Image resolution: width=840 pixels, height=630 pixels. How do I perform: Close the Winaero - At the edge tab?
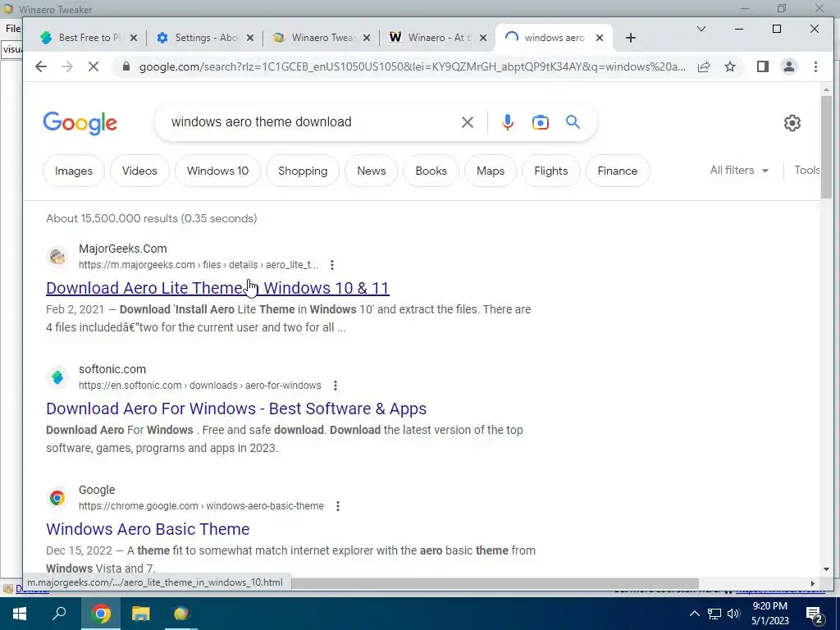click(483, 38)
